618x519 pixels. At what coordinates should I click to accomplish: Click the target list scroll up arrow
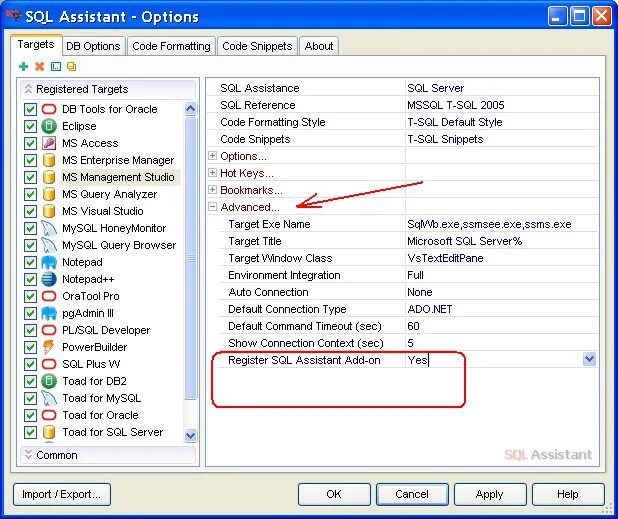click(x=190, y=108)
